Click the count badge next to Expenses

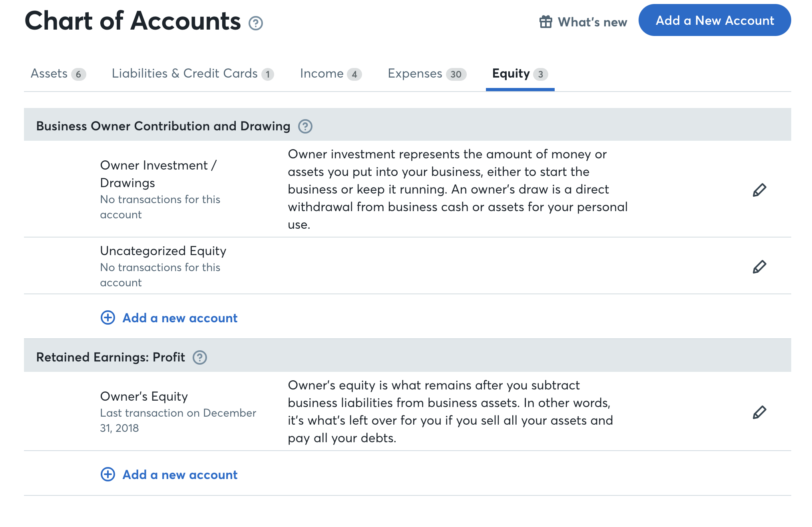click(x=456, y=74)
